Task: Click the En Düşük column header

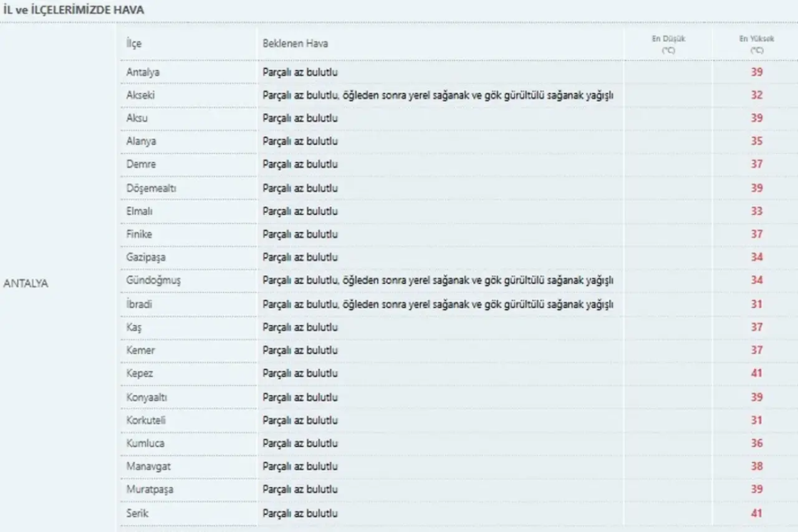Action: (668, 44)
